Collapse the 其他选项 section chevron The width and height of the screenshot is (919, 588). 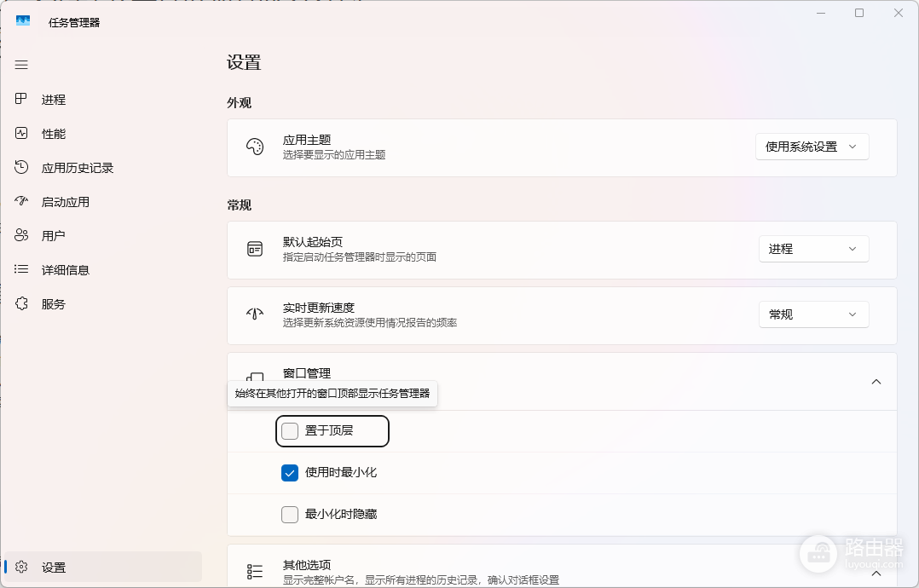tap(876, 573)
